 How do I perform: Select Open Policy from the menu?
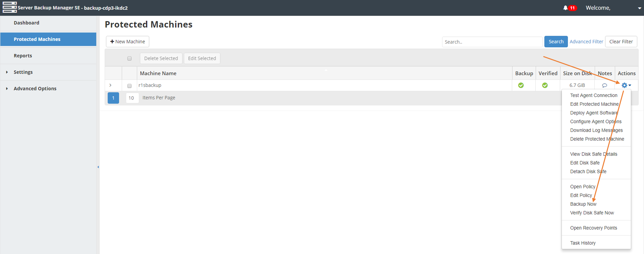tap(582, 186)
